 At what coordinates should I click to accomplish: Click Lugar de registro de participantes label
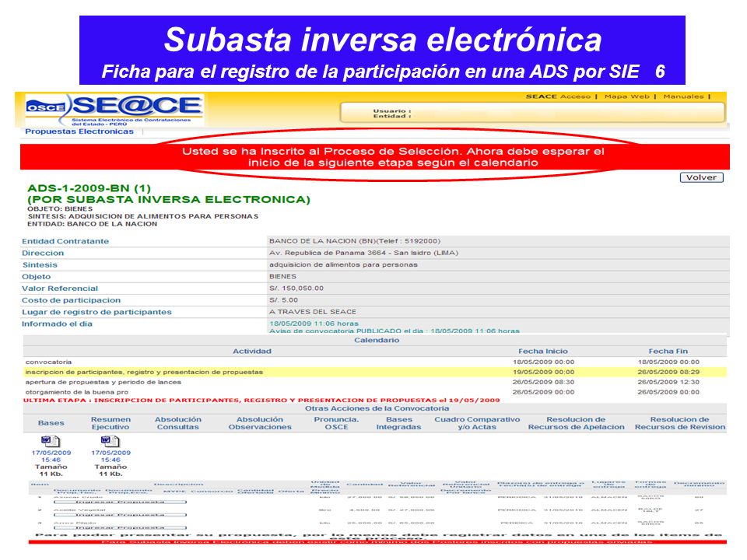point(96,312)
